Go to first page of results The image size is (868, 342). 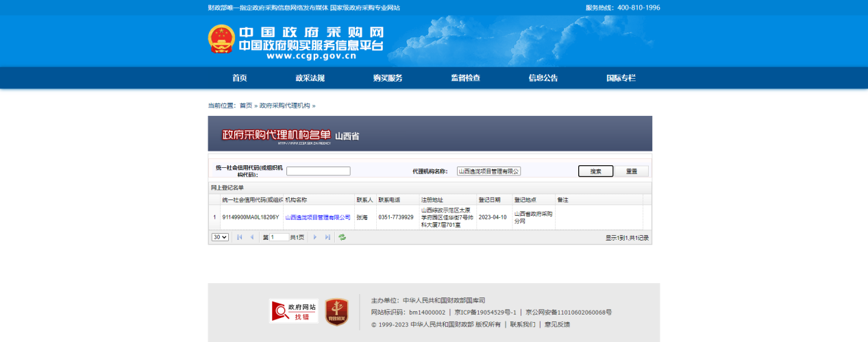[240, 237]
